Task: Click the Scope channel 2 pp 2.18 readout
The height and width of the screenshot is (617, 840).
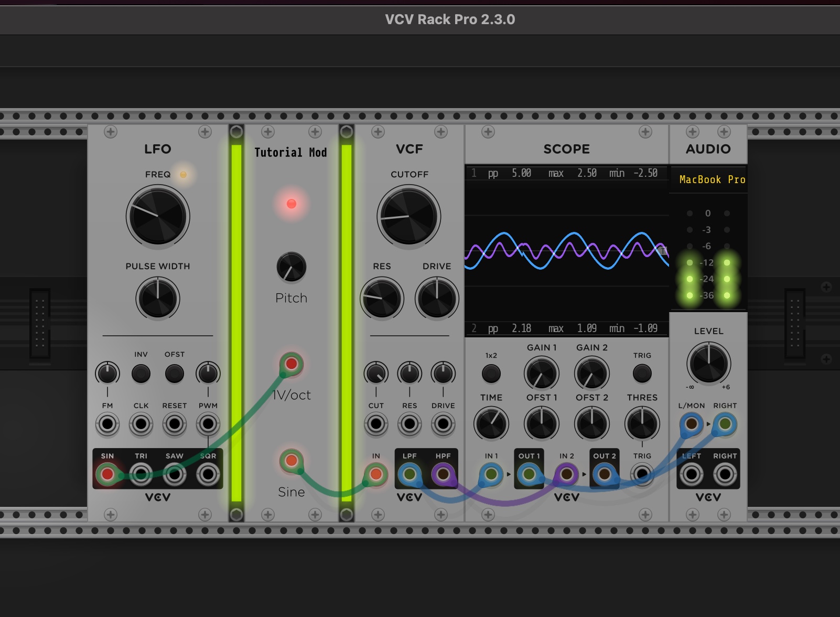Action: [x=510, y=328]
